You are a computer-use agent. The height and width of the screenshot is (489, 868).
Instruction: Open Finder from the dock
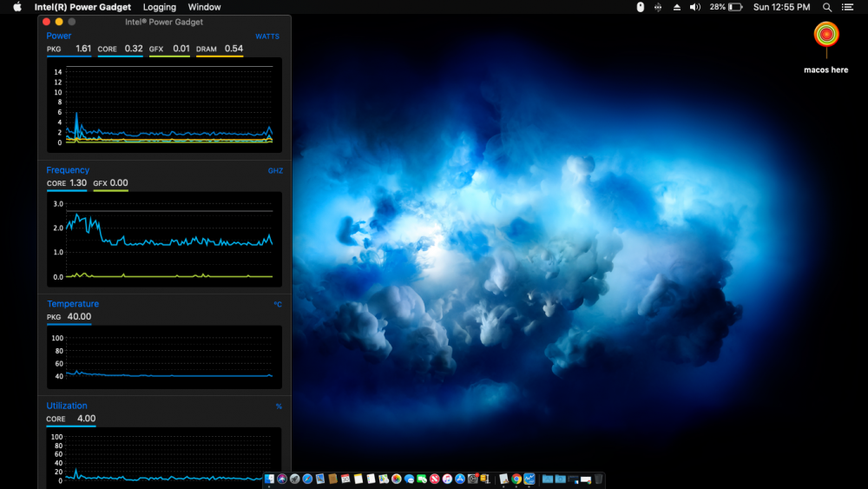point(270,479)
